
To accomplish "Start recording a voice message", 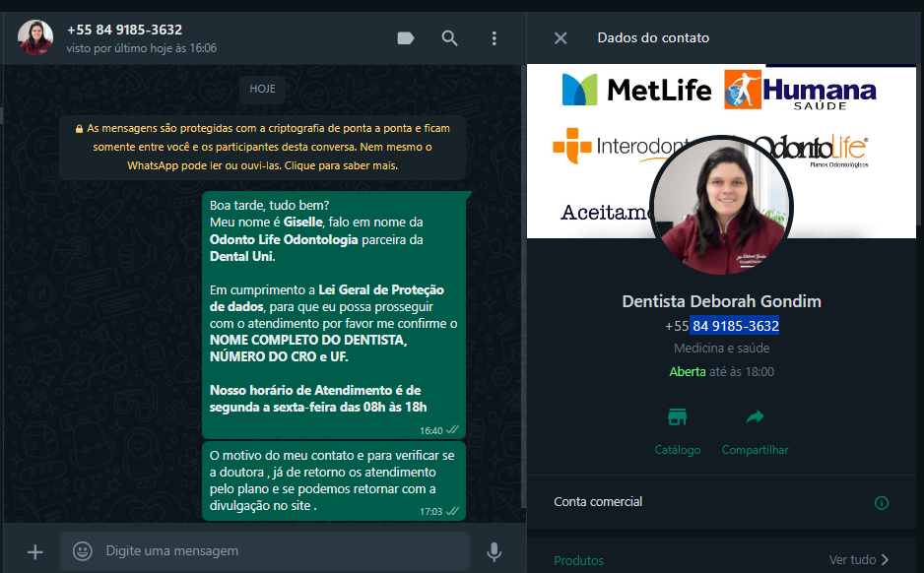I will (x=494, y=551).
